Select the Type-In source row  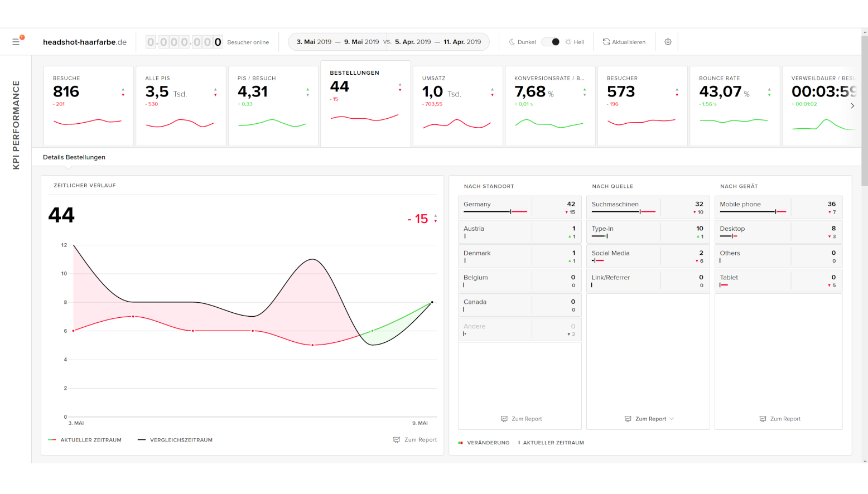click(x=648, y=231)
